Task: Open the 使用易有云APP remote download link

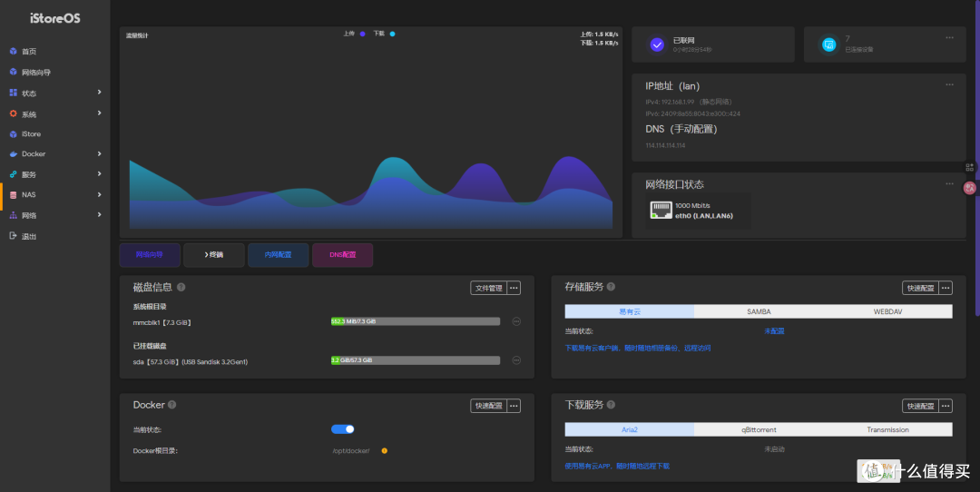Action: coord(617,466)
